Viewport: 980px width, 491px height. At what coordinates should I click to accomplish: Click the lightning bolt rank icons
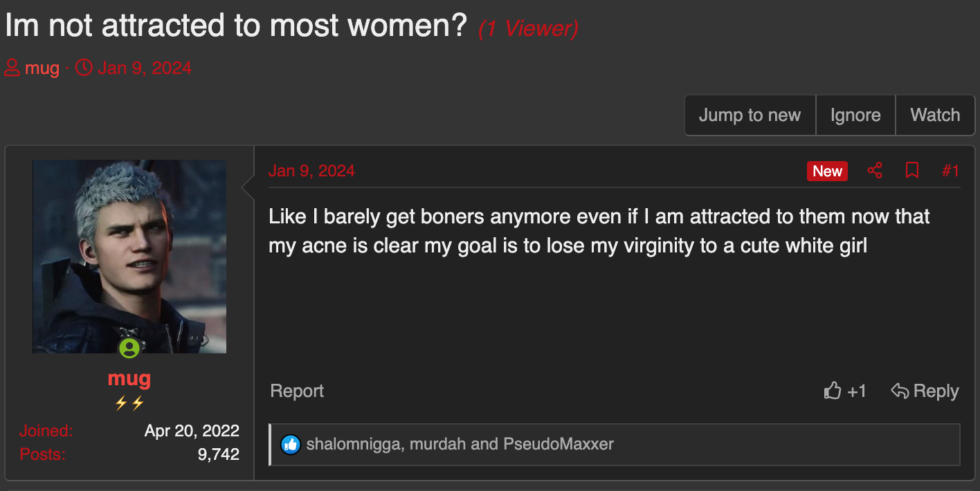click(x=129, y=403)
